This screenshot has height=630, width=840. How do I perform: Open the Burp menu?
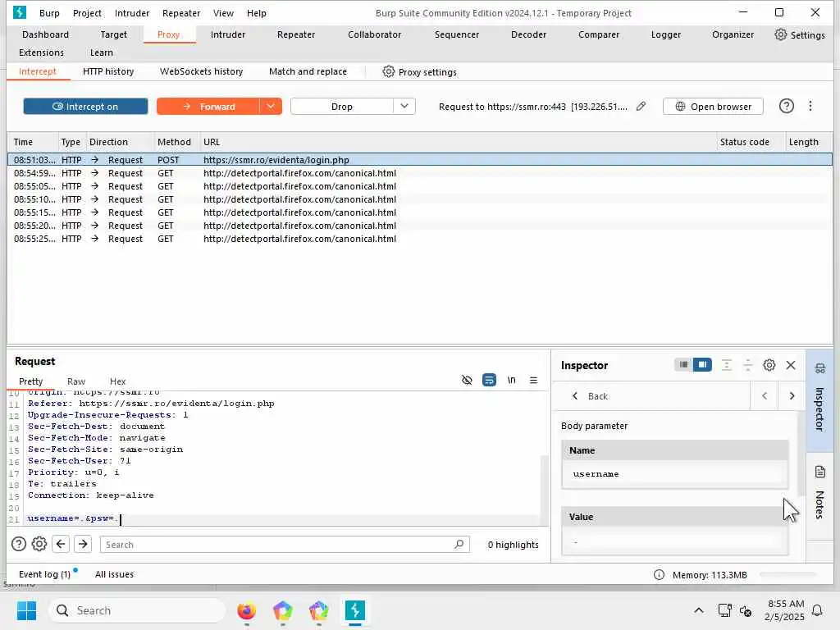pyautogui.click(x=49, y=13)
